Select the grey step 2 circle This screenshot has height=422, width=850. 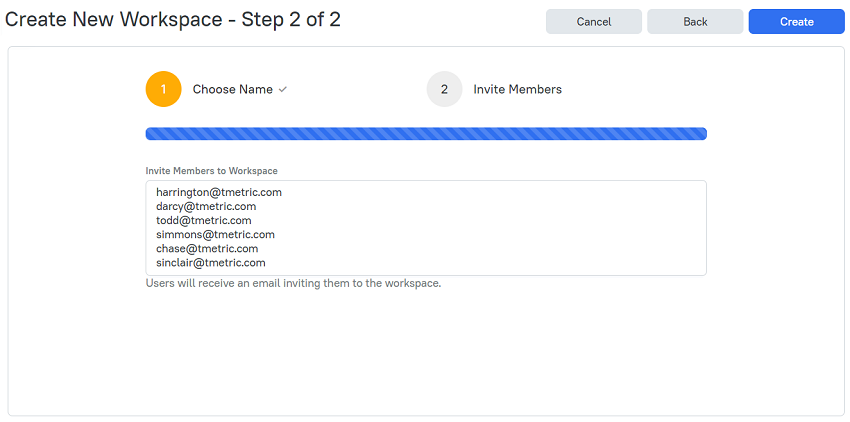[x=444, y=89]
